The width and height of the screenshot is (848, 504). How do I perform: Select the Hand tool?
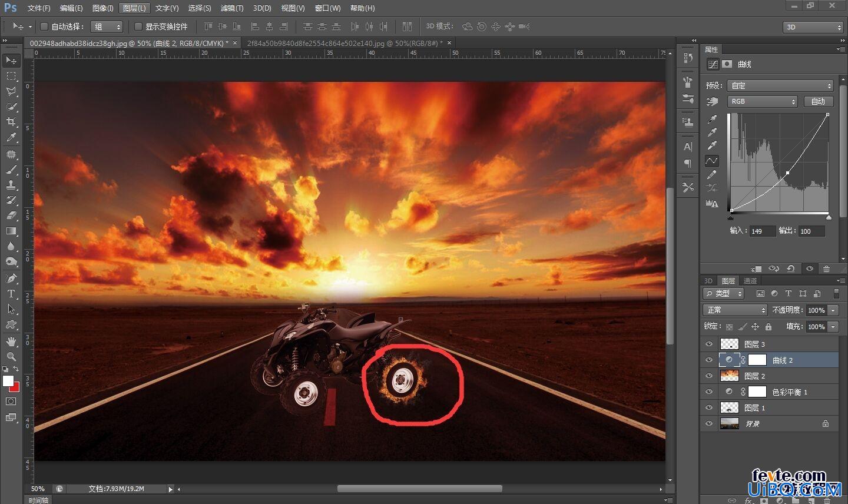[x=11, y=341]
